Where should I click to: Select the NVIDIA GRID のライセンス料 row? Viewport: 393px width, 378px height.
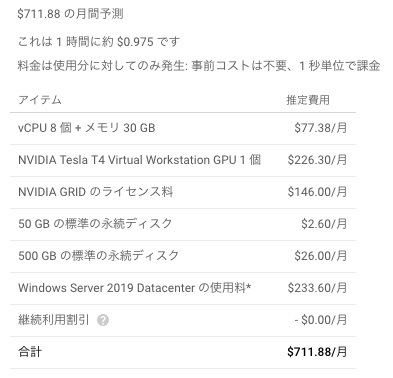click(x=183, y=192)
